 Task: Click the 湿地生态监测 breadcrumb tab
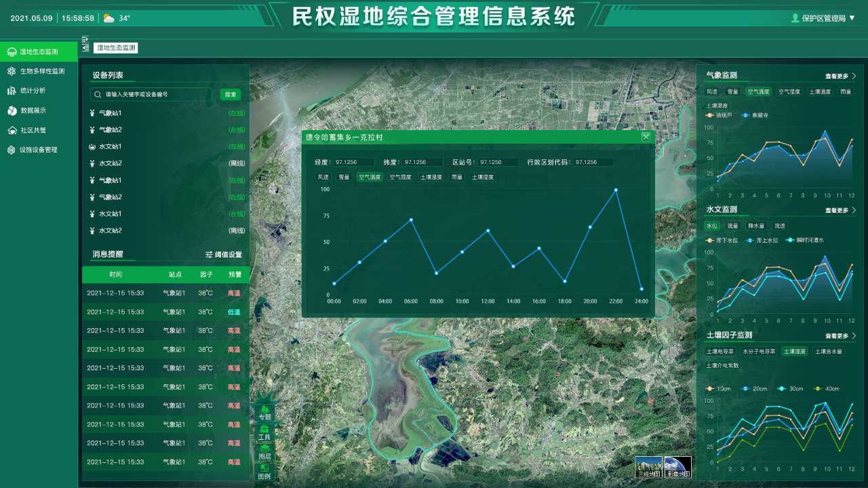(x=116, y=48)
